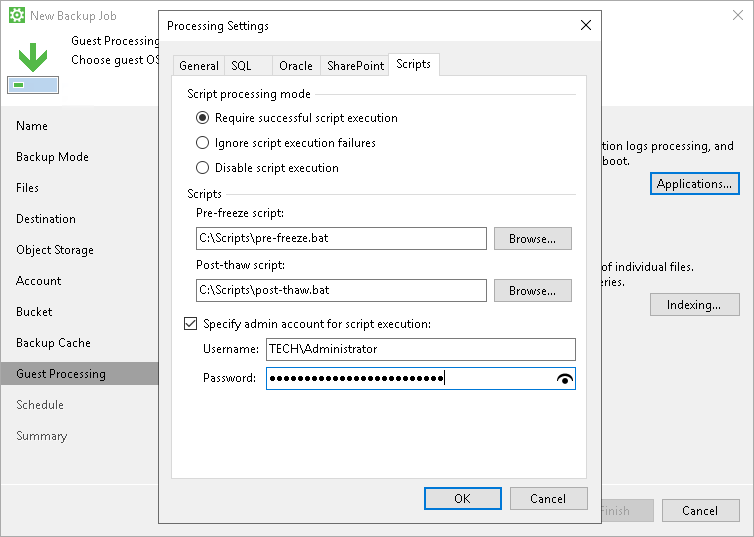Uncheck Specify admin account for script execution
Image resolution: width=754 pixels, height=537 pixels.
tap(191, 324)
